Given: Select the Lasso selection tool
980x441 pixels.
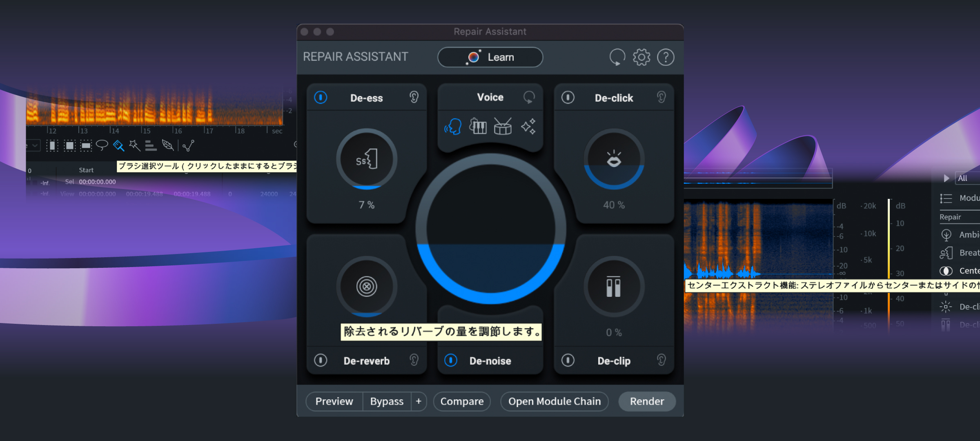Looking at the screenshot, I should 102,145.
